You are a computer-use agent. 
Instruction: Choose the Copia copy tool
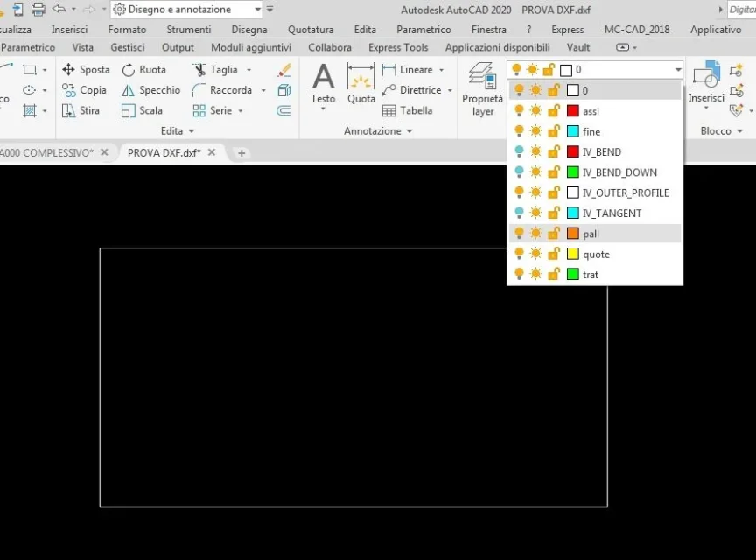click(x=84, y=90)
